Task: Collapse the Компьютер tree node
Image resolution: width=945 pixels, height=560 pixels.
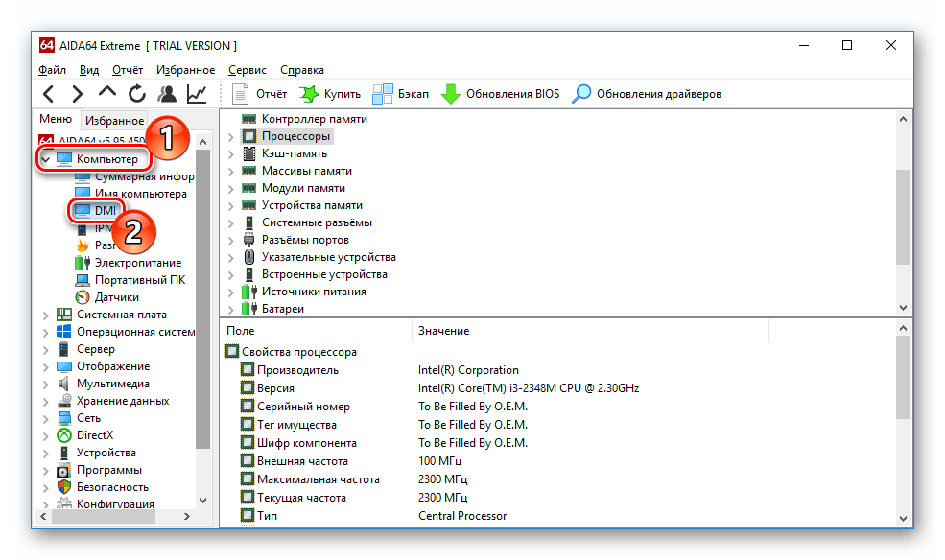Action: pyautogui.click(x=45, y=159)
